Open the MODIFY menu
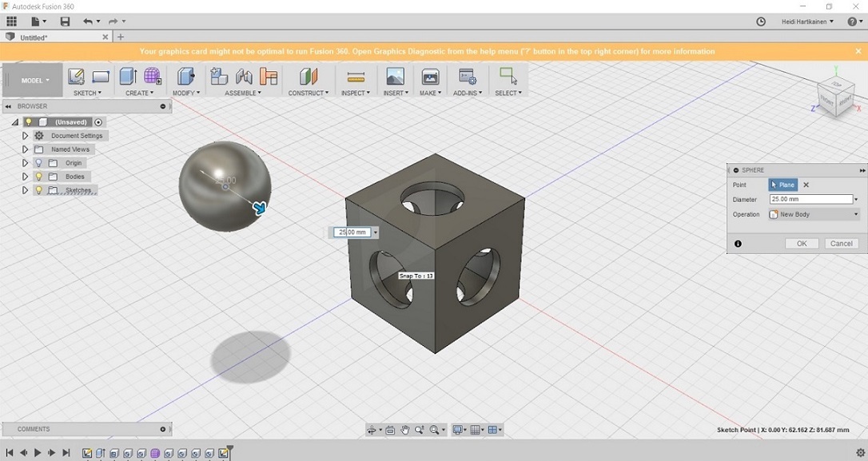Viewport: 868px width, 461px height. [186, 93]
